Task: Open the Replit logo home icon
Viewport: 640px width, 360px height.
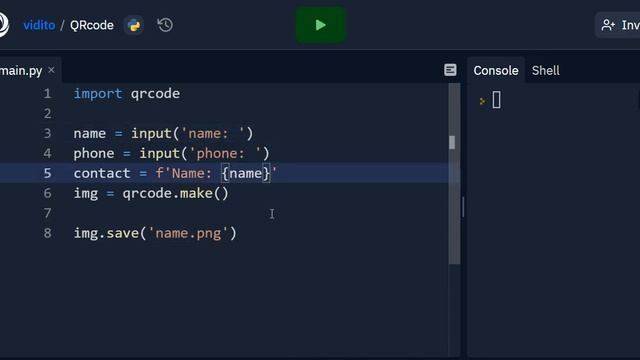Action: click(x=2, y=24)
